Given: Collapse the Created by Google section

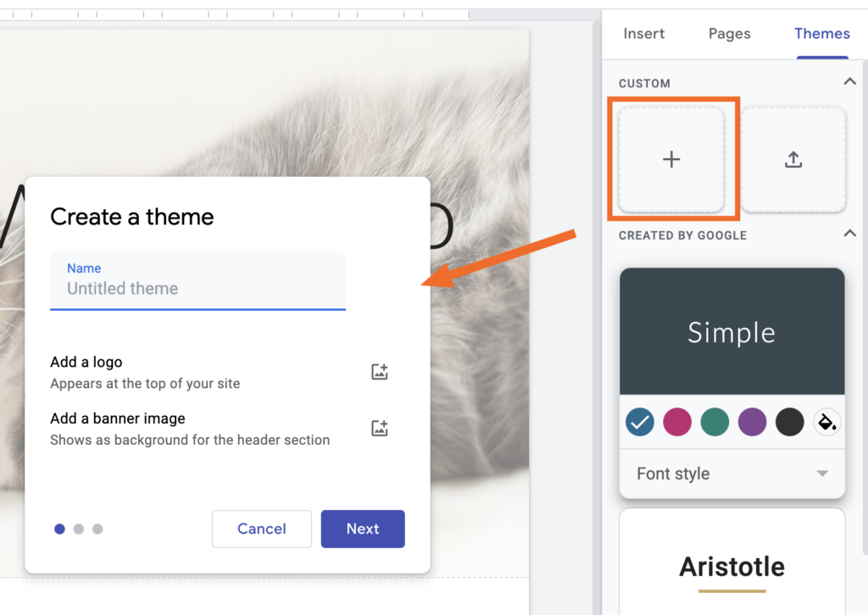Looking at the screenshot, I should pyautogui.click(x=849, y=234).
